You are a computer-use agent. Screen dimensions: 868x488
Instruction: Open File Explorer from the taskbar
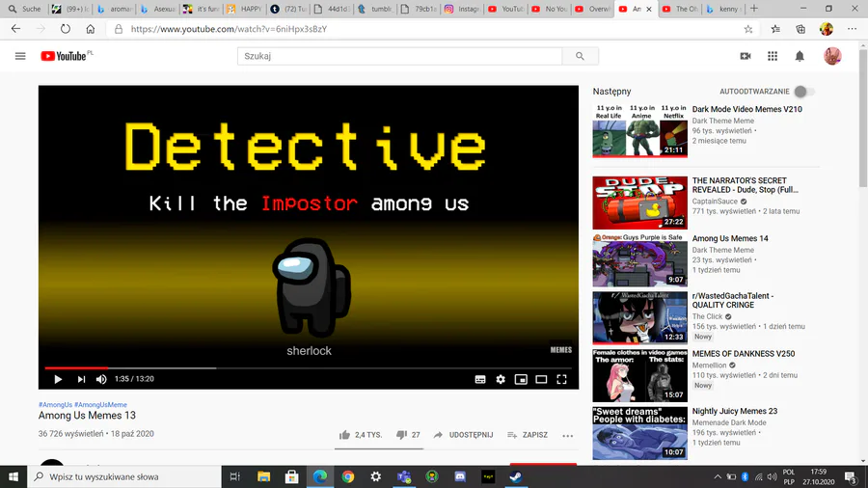pos(263,476)
